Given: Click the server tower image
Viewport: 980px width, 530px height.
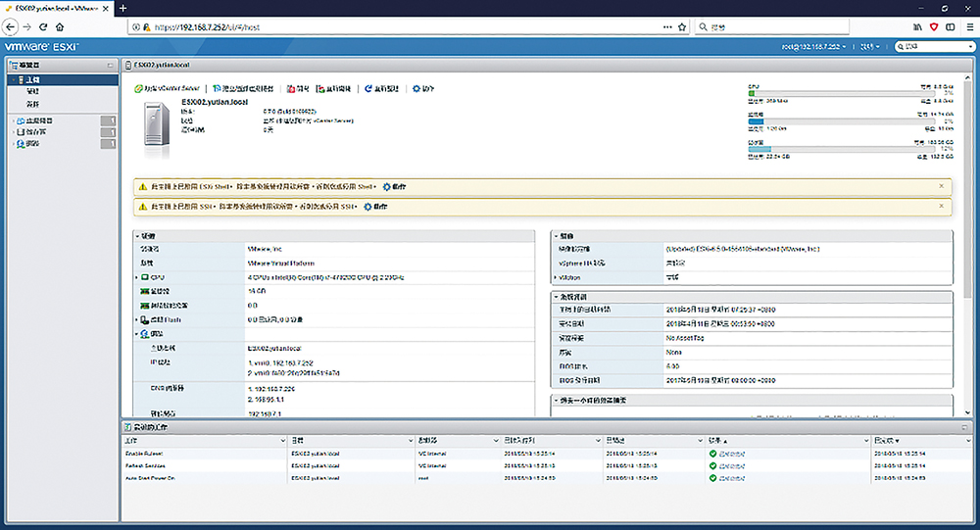Looking at the screenshot, I should [157, 125].
